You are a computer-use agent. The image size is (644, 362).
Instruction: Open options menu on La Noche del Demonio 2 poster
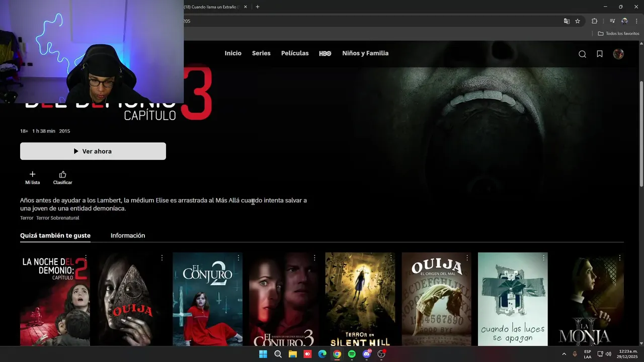click(x=86, y=257)
